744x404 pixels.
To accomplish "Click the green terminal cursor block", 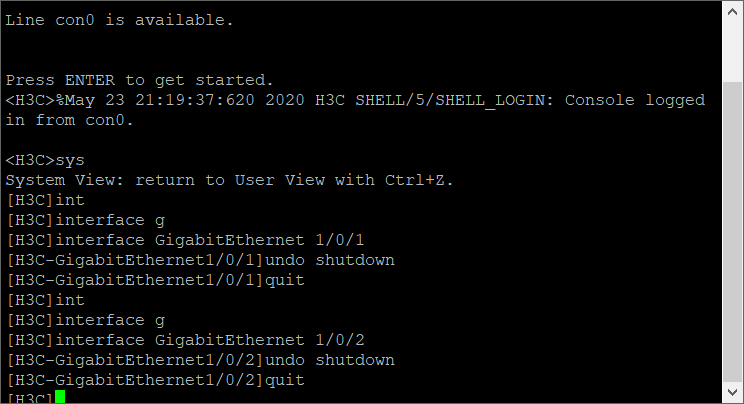I will (60, 397).
